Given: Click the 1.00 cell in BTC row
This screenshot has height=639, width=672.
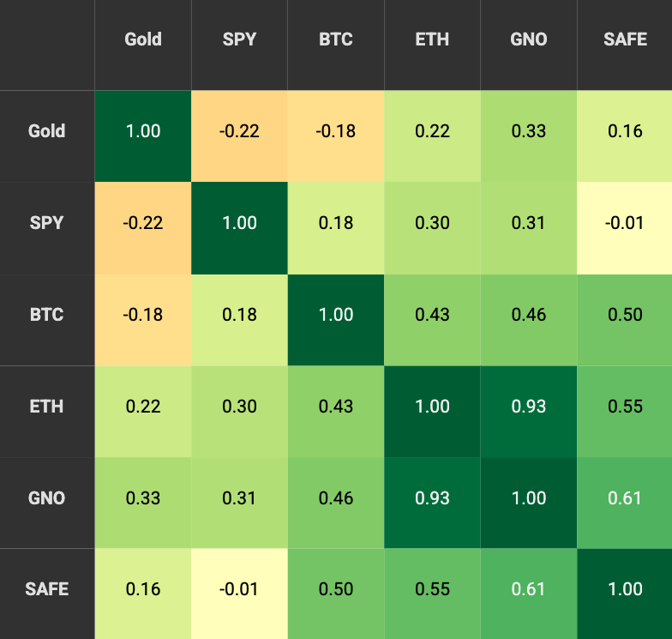Looking at the screenshot, I should [335, 315].
